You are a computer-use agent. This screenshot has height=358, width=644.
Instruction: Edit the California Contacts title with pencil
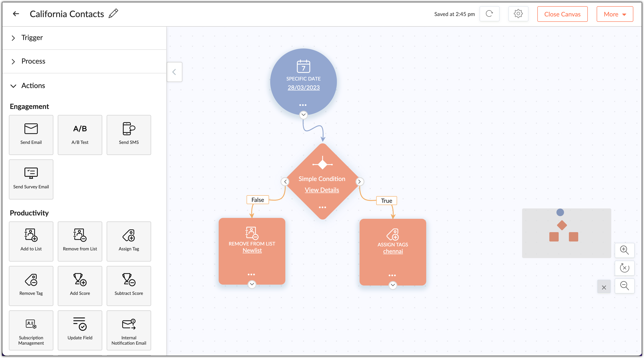[113, 14]
